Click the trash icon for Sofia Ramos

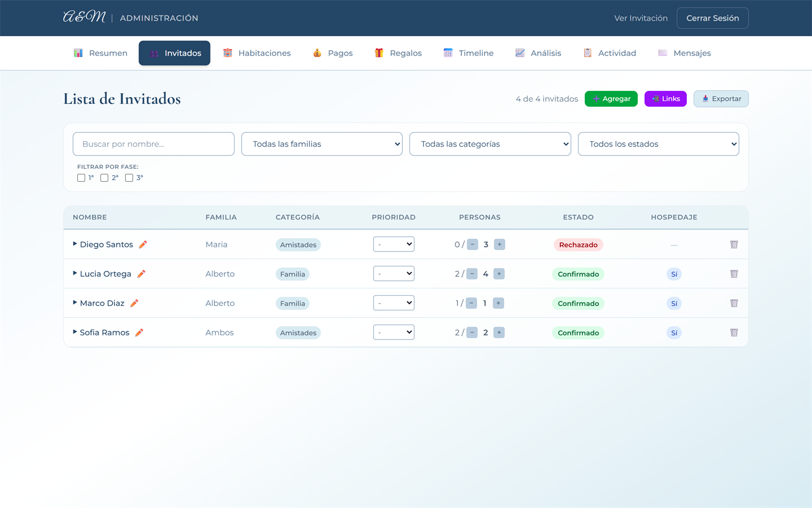[x=734, y=332]
